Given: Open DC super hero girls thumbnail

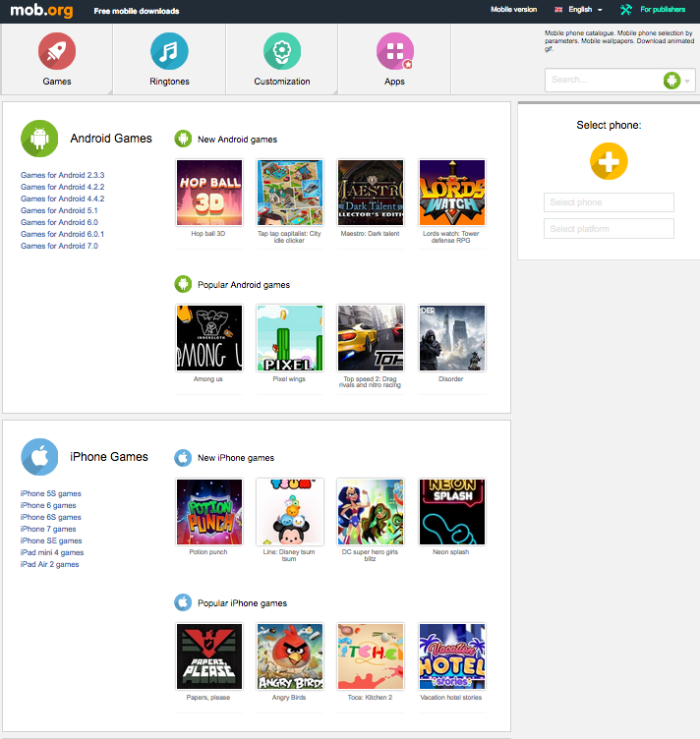Looking at the screenshot, I should pyautogui.click(x=371, y=512).
